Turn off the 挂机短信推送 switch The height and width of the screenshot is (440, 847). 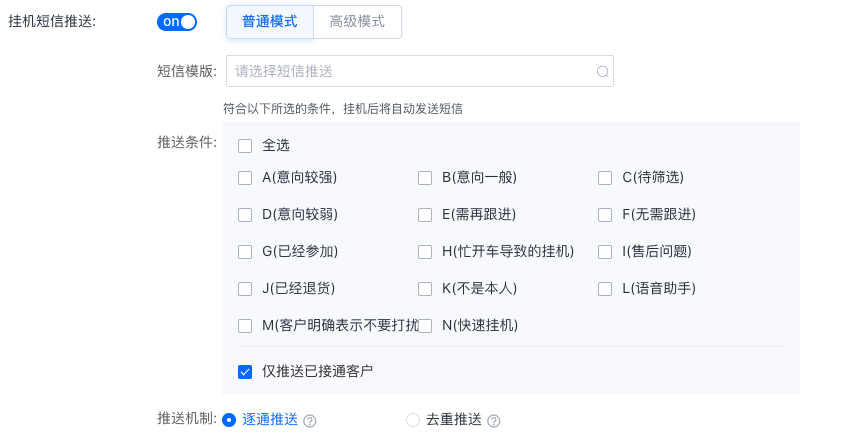click(x=177, y=22)
